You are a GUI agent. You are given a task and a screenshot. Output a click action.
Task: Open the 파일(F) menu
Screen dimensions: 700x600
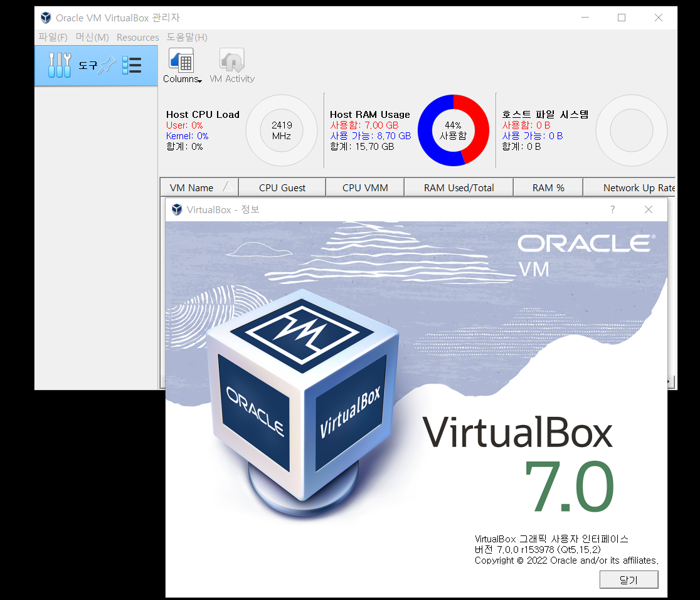(53, 37)
